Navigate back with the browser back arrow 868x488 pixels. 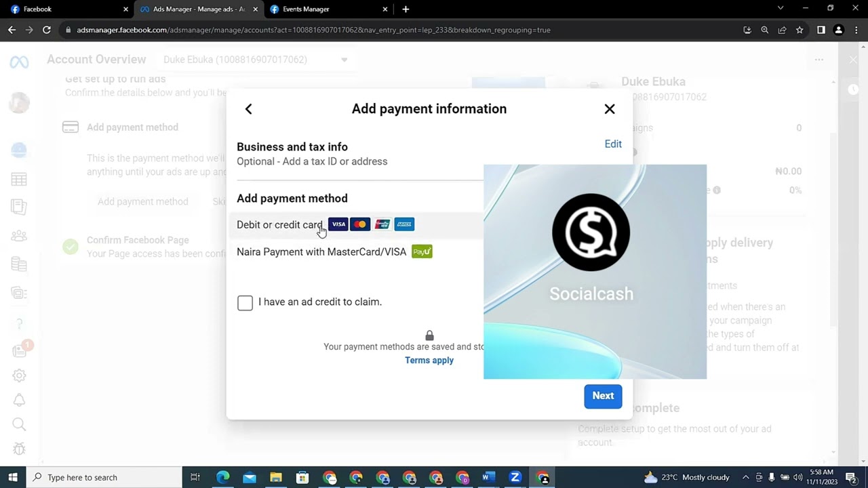12,30
